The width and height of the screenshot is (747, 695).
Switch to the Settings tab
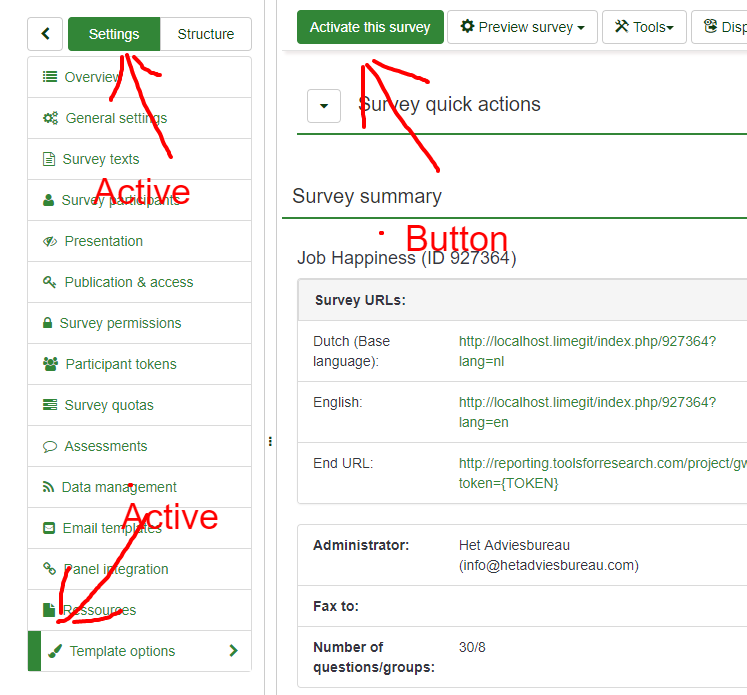coord(114,34)
